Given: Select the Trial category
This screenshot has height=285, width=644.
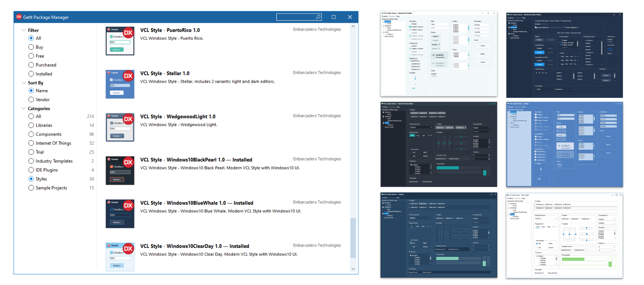Looking at the screenshot, I should point(31,152).
